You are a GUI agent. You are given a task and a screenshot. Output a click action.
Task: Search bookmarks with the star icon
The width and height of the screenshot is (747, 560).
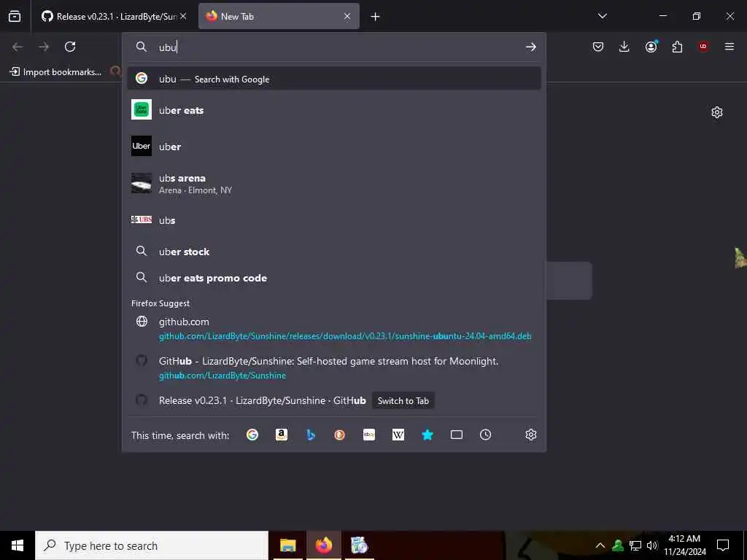click(427, 435)
